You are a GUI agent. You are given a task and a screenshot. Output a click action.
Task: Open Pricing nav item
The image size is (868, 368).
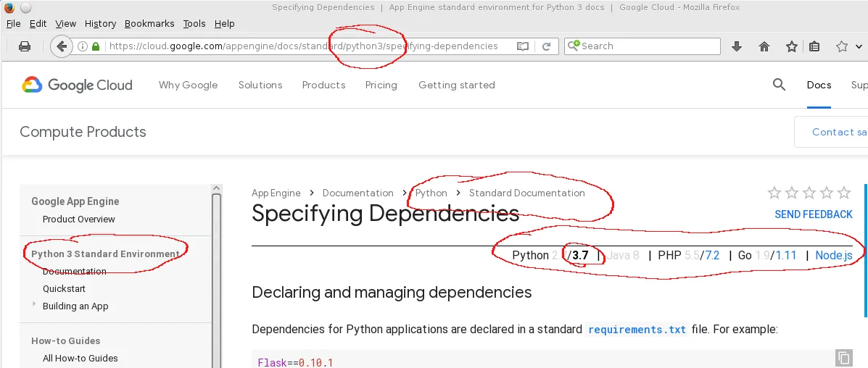point(381,85)
